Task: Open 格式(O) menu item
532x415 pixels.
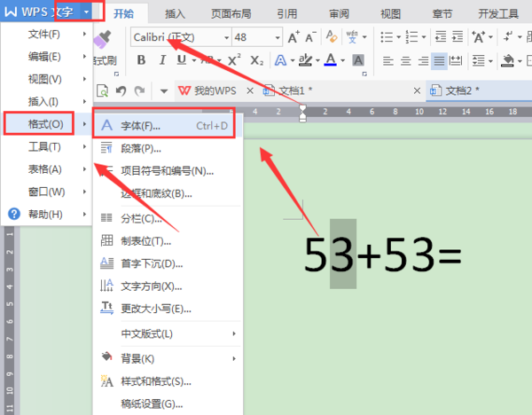Action: click(47, 124)
